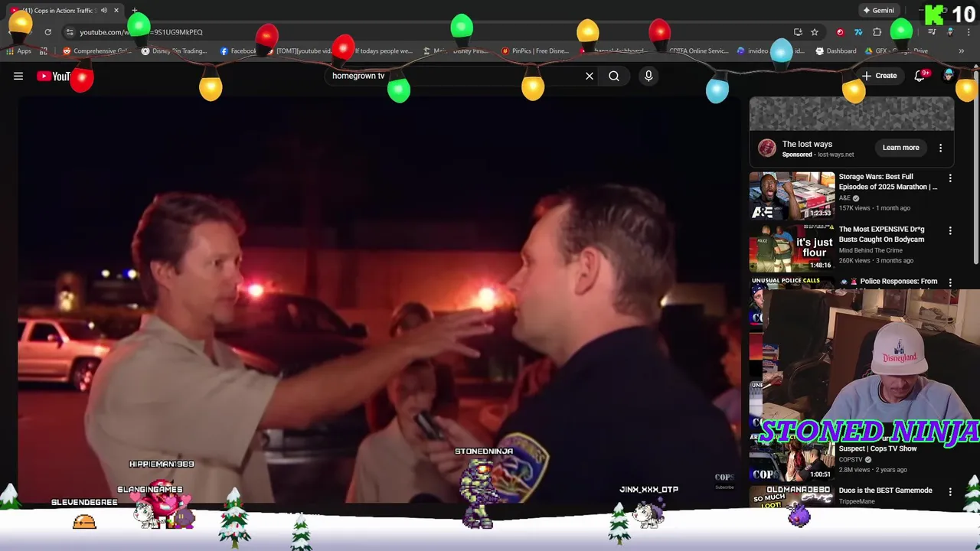Viewport: 980px width, 551px height.
Task: Open the red circular extension icon
Action: (x=840, y=32)
